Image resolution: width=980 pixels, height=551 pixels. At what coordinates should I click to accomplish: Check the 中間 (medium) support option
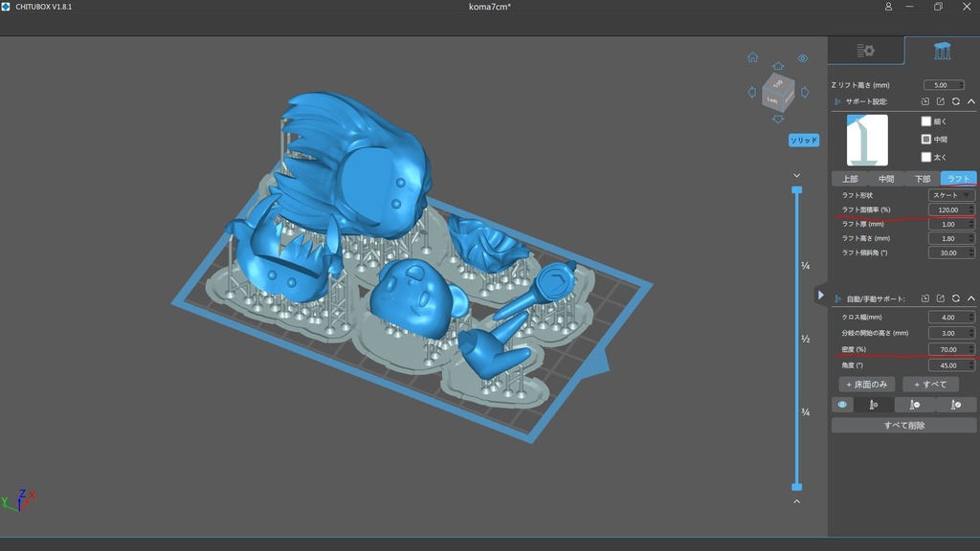(926, 140)
